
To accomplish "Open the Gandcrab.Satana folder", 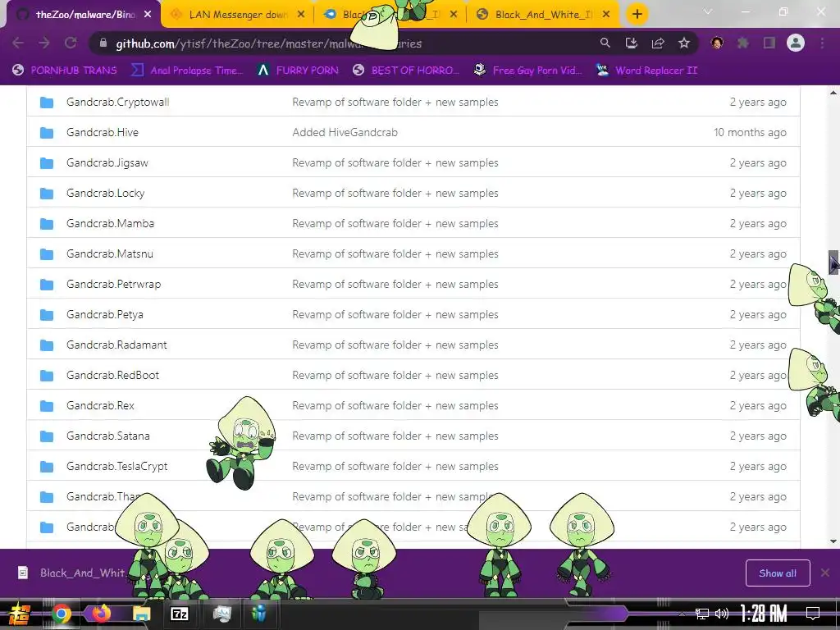I will pyautogui.click(x=108, y=436).
